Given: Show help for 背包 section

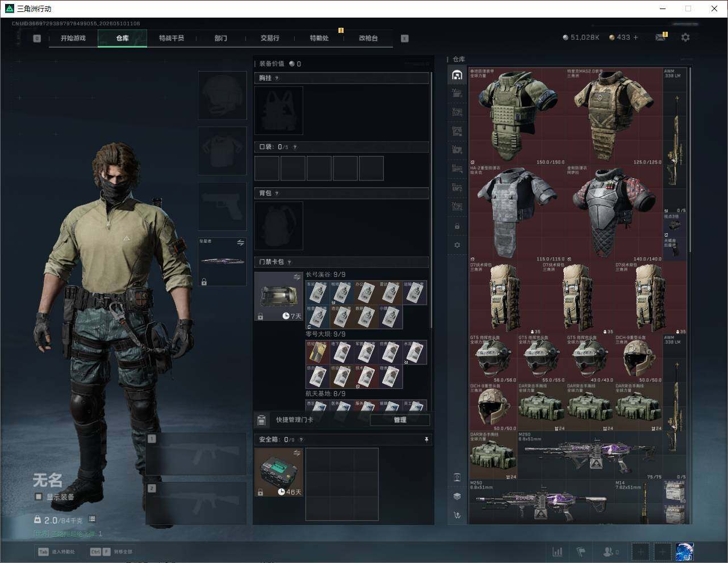Looking at the screenshot, I should [x=277, y=194].
